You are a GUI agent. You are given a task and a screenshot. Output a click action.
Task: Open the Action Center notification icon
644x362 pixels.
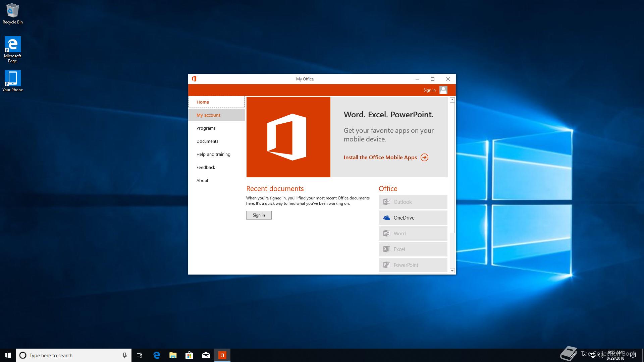click(633, 355)
